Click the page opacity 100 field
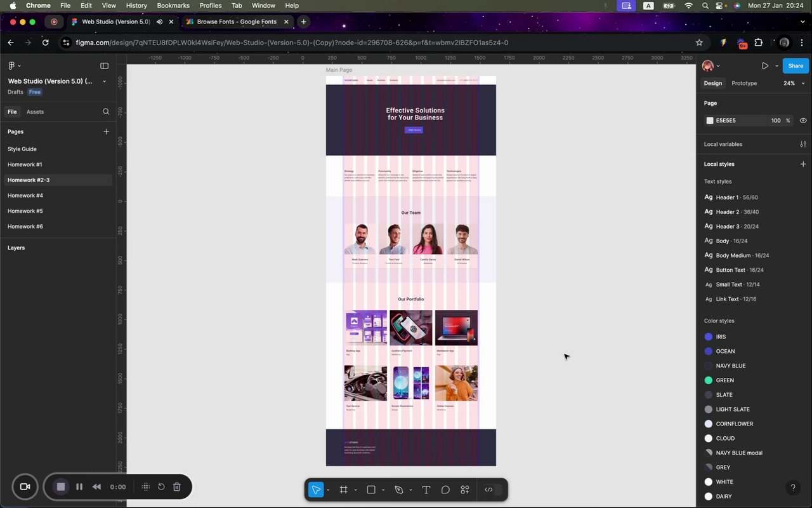812x508 pixels. (776, 121)
